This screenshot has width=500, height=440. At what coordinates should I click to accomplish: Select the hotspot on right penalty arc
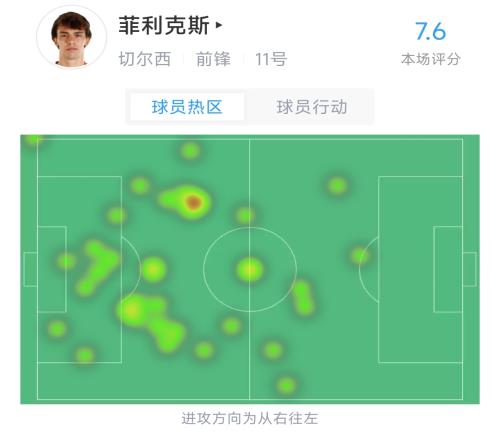(359, 256)
